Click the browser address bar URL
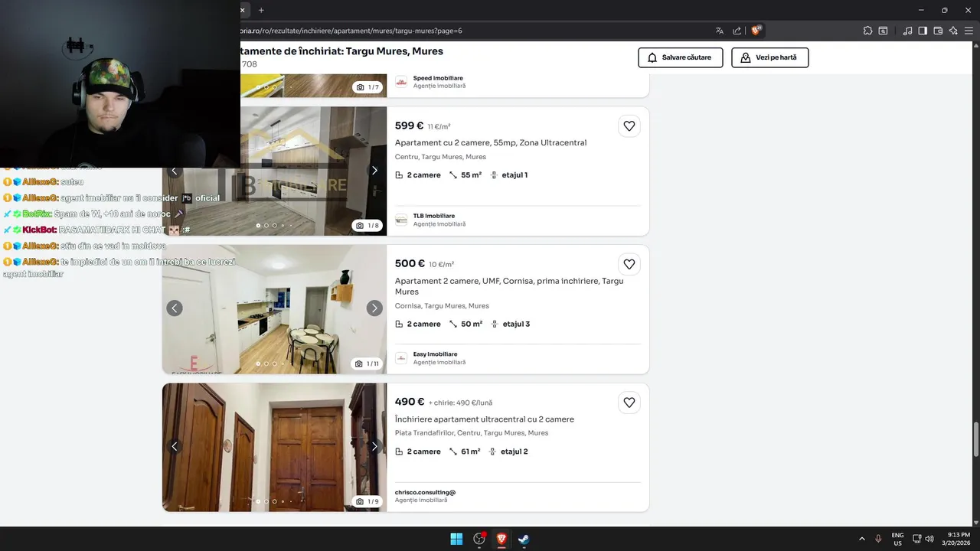Screen dimensions: 980x551 tap(353, 31)
